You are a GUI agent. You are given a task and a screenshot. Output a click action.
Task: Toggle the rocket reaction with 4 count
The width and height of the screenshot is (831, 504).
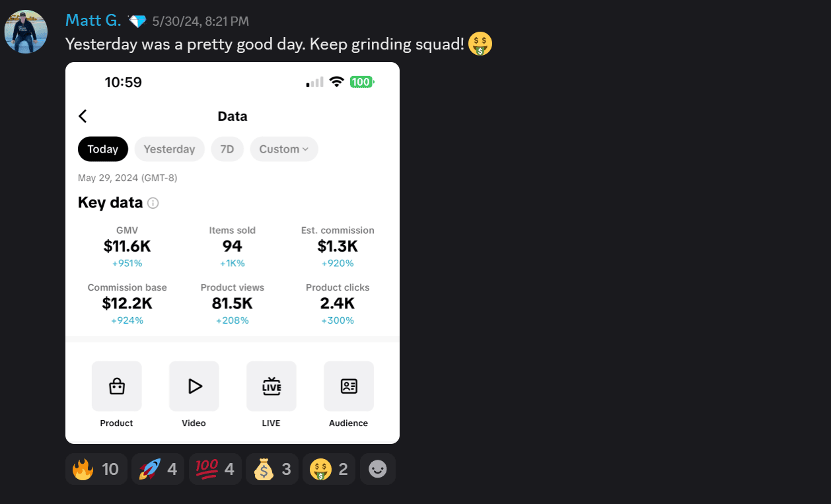click(x=159, y=469)
